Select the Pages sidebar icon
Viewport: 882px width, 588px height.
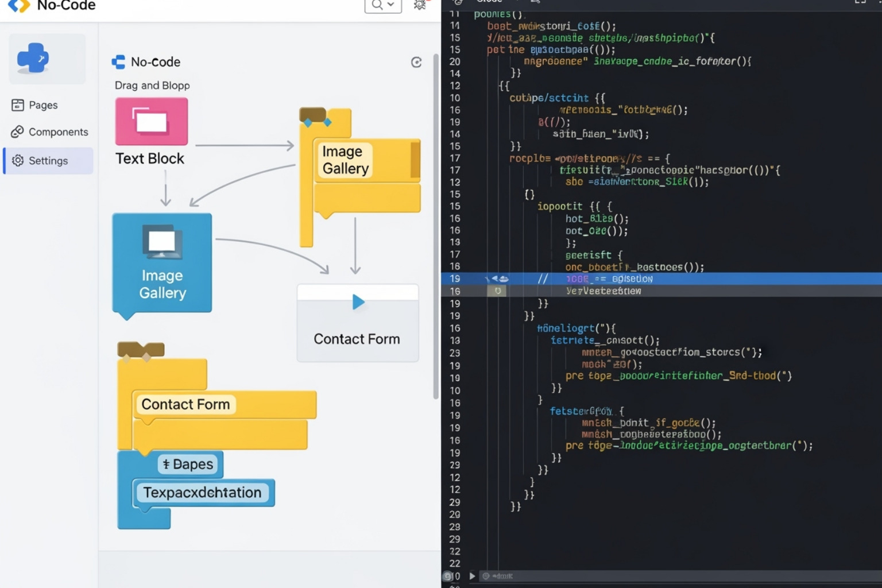coord(18,105)
